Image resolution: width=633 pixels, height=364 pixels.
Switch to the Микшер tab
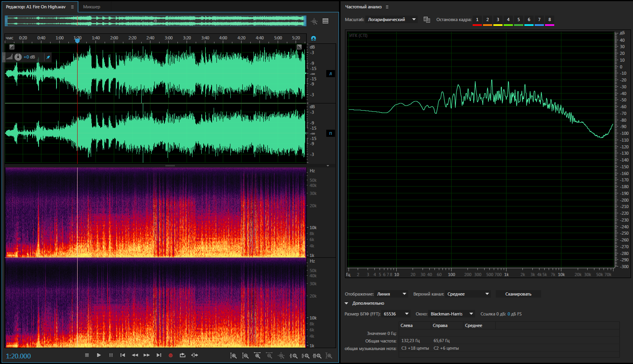(x=92, y=7)
